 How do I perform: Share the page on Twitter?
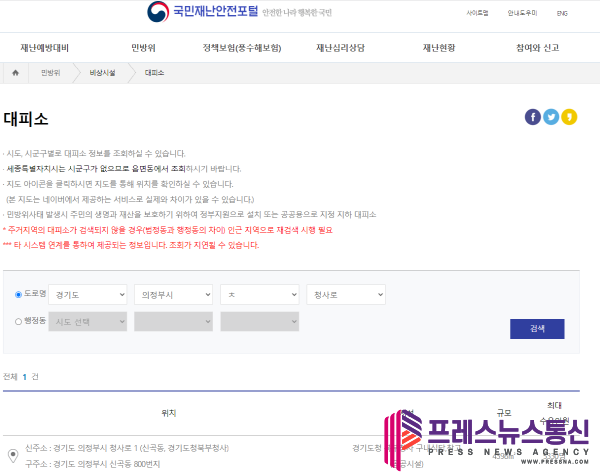551,117
